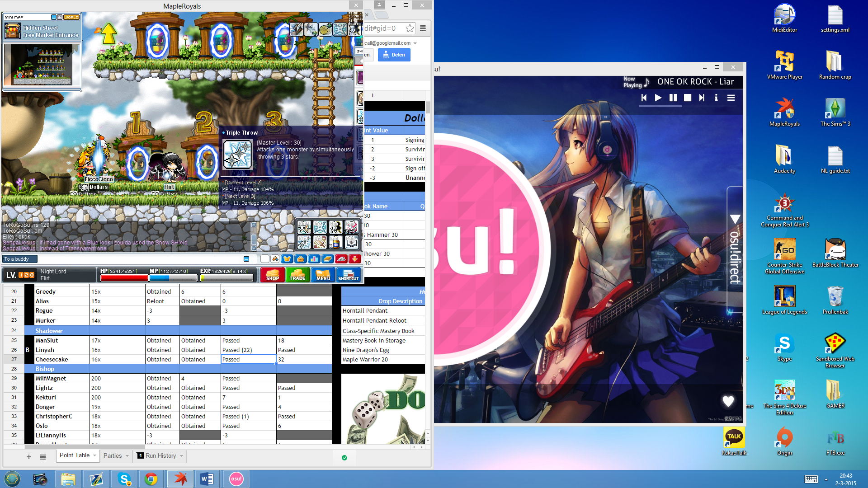Viewport: 868px width, 488px height.
Task: Open the Audacity desktop shortcut
Action: tap(784, 159)
